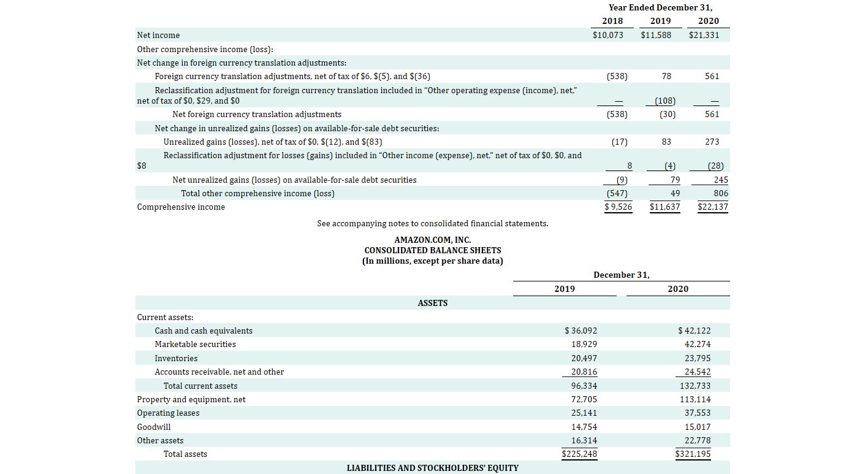Select the Cash and cash equivalents row
The width and height of the screenshot is (868, 474).
204,330
